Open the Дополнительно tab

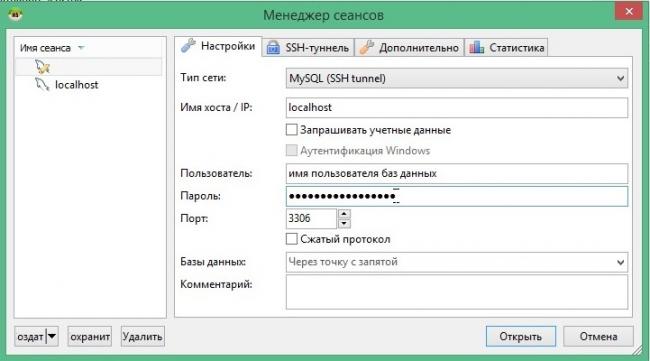pyautogui.click(x=409, y=48)
